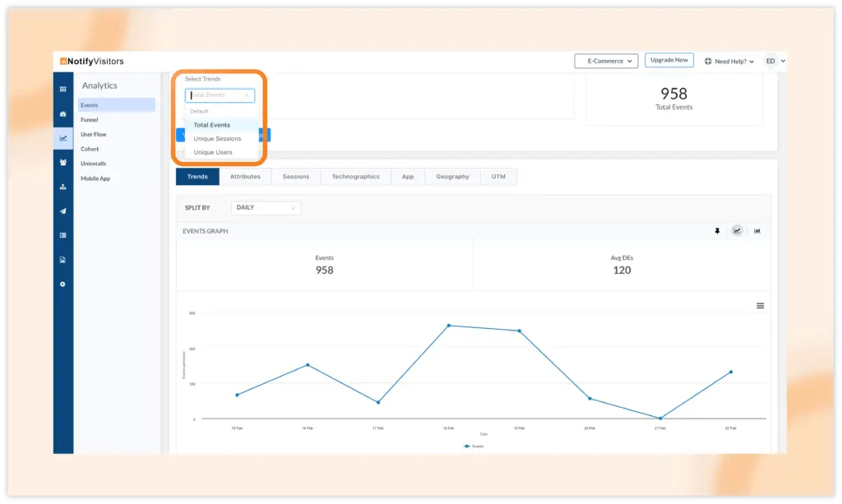Screen dimensions: 842x504
Task: Open the apps grid icon in sidebar
Action: (63, 89)
